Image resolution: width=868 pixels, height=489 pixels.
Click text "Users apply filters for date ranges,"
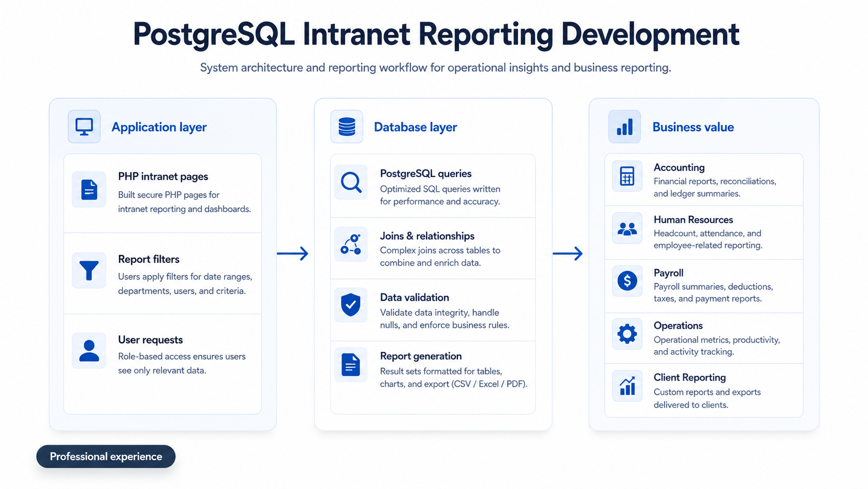[185, 277]
